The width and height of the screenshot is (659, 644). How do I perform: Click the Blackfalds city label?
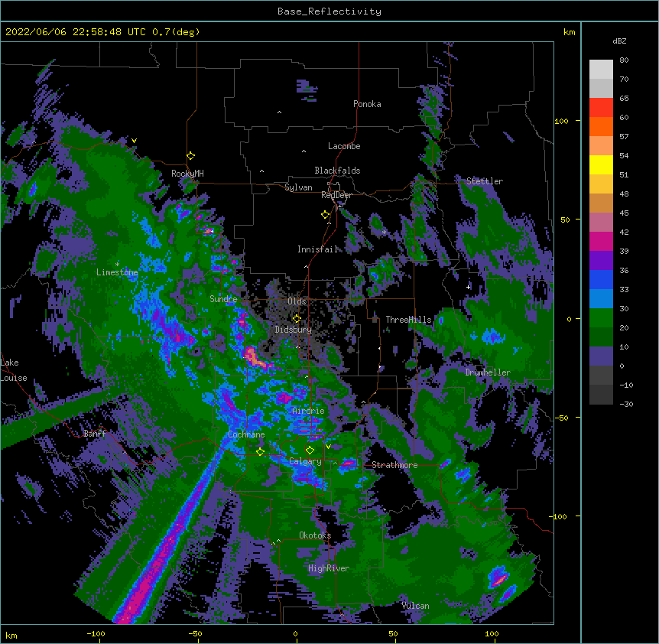click(337, 171)
